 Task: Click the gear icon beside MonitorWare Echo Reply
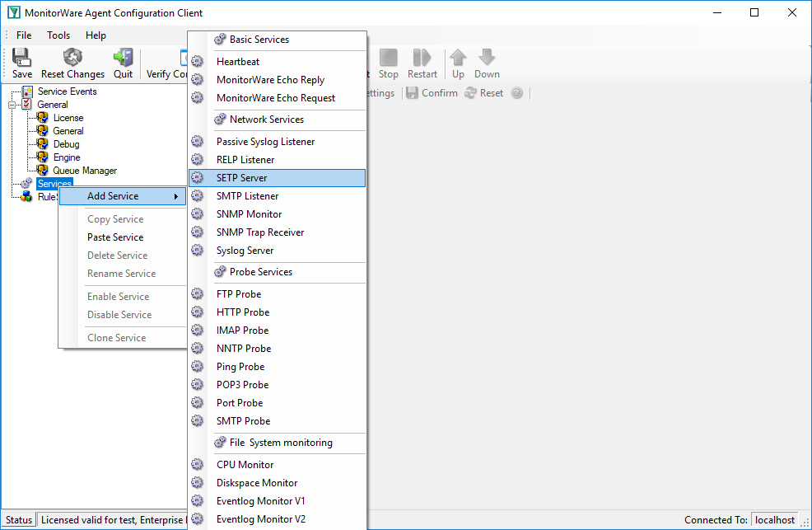[198, 79]
